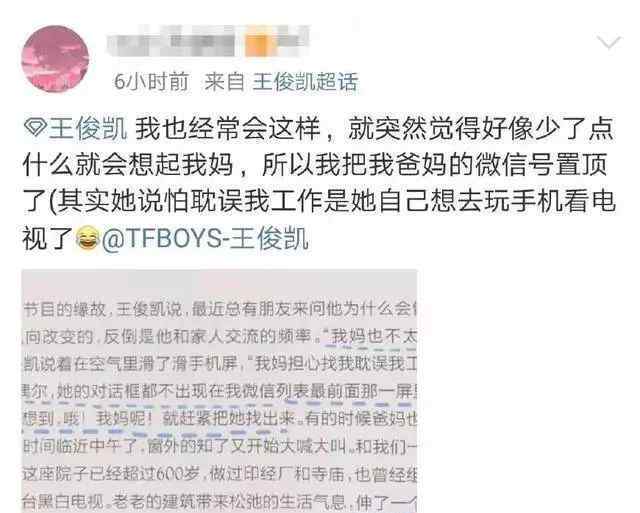Open the 王俊凯 super-topic tag in post

(x=88, y=129)
